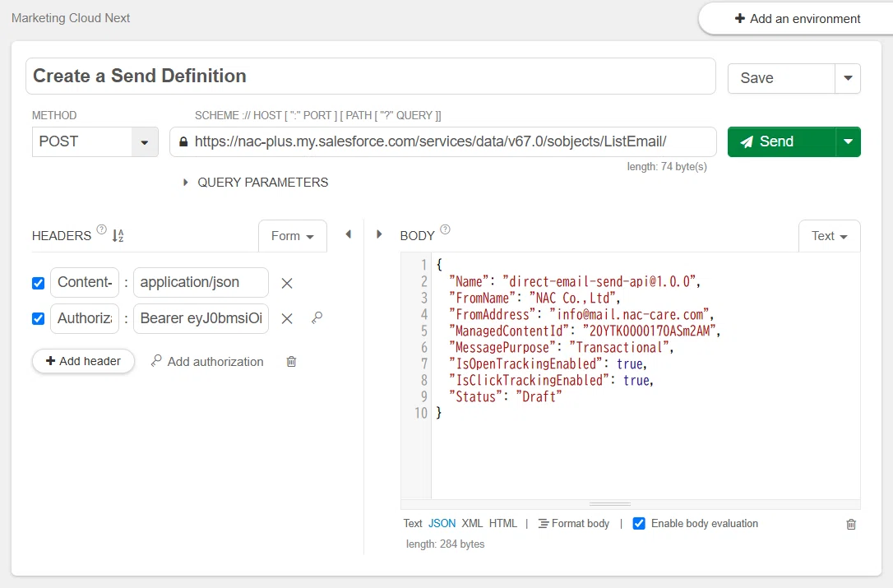Click the Bearer token value field
This screenshot has height=588, width=893.
[x=201, y=318]
